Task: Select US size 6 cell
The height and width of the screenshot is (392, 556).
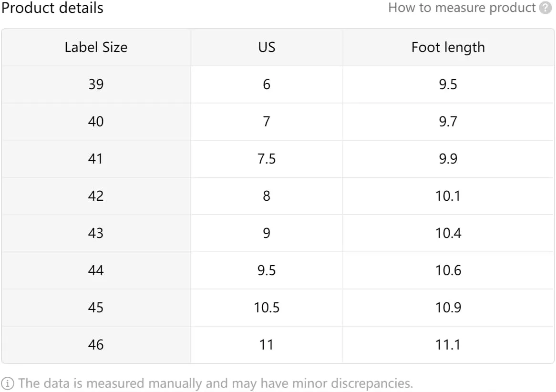Action: pos(267,84)
